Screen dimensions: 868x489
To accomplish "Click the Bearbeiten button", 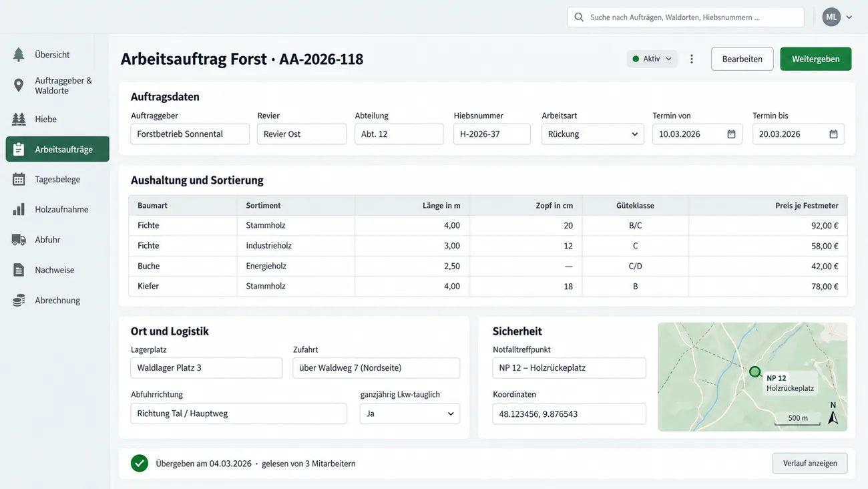I will 742,59.
